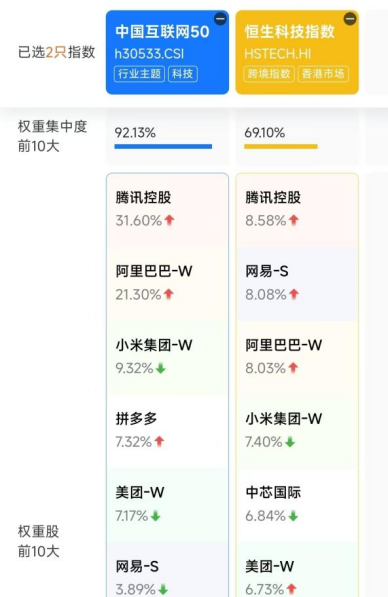This screenshot has height=597, width=388.
Task: Select the 科技 tag on blue card
Action: pyautogui.click(x=183, y=74)
